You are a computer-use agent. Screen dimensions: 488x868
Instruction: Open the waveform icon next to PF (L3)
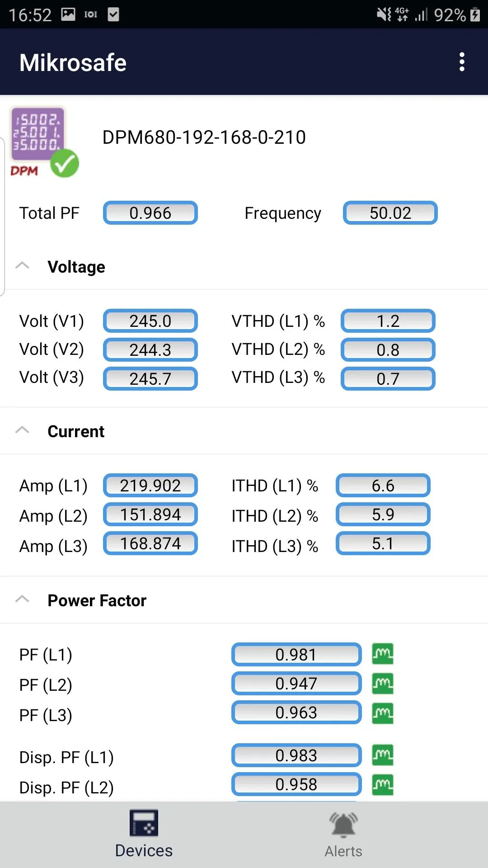click(x=383, y=713)
